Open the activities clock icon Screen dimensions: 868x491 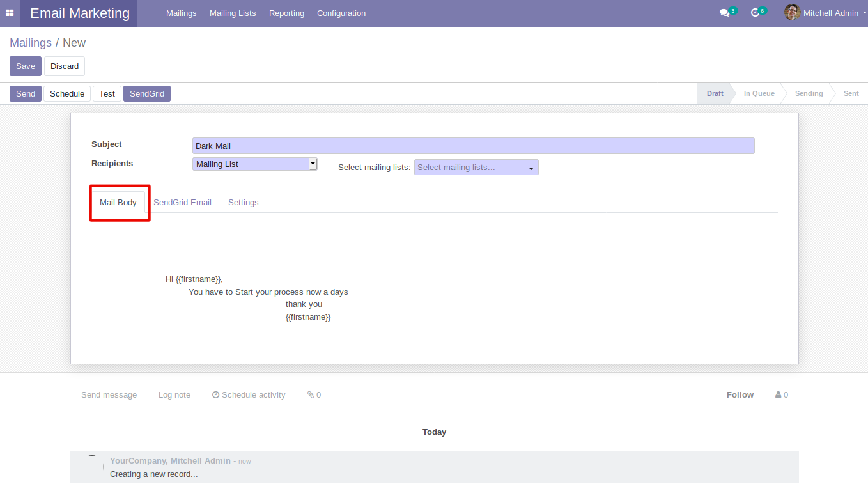[x=755, y=13]
